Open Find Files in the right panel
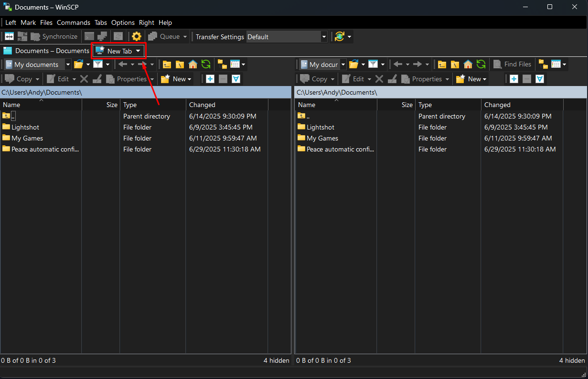Image resolution: width=588 pixels, height=379 pixels. click(x=512, y=64)
